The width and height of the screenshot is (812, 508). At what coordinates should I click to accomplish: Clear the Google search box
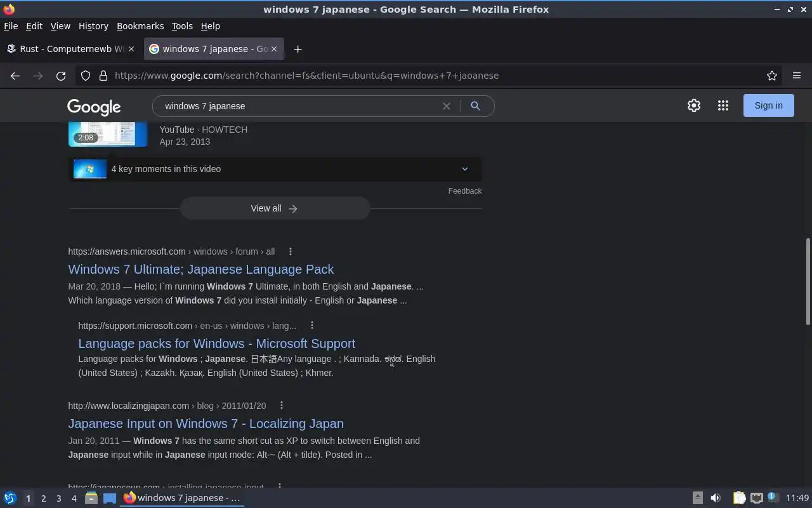447,106
